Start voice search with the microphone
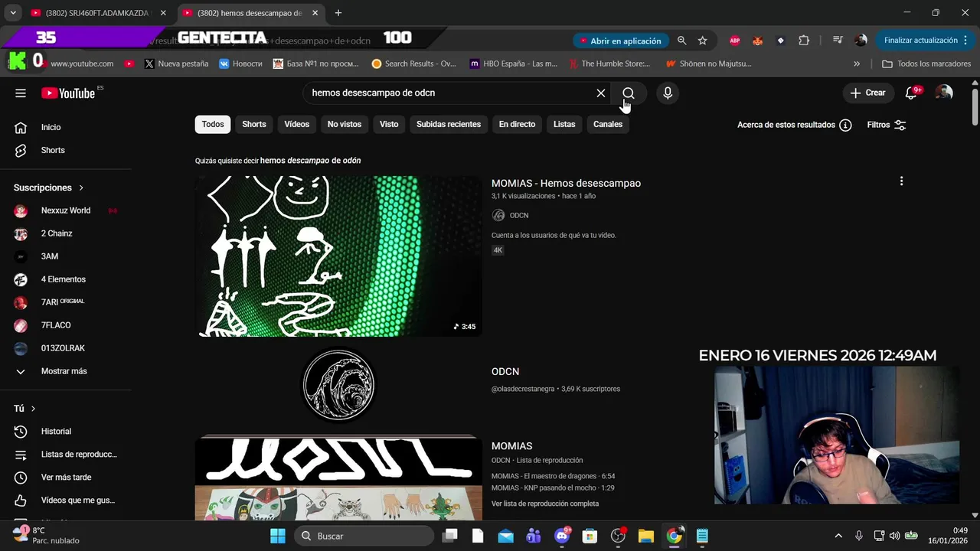Viewport: 980px width, 551px height. pyautogui.click(x=668, y=93)
